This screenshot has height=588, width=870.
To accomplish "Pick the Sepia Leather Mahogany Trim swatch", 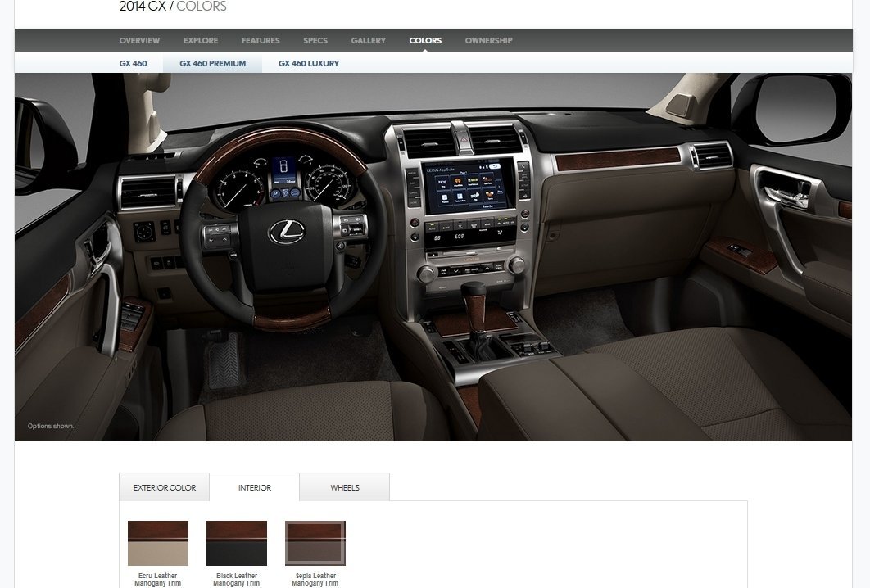I will click(x=315, y=543).
